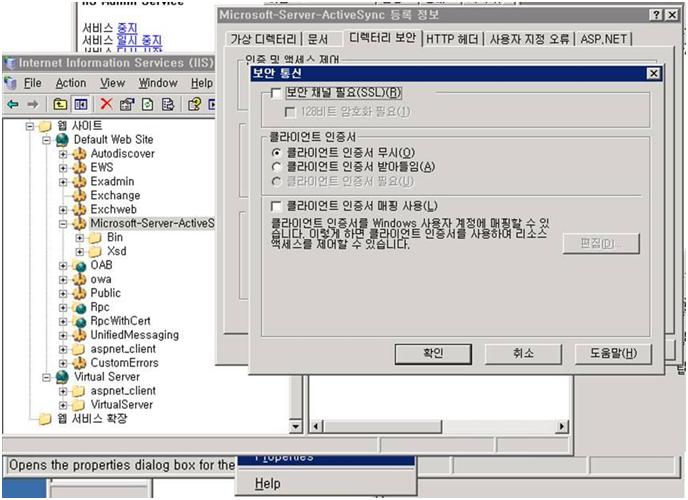Image resolution: width=688 pixels, height=500 pixels.
Task: Select the RpcWithCert globe icon
Action: pyautogui.click(x=80, y=321)
